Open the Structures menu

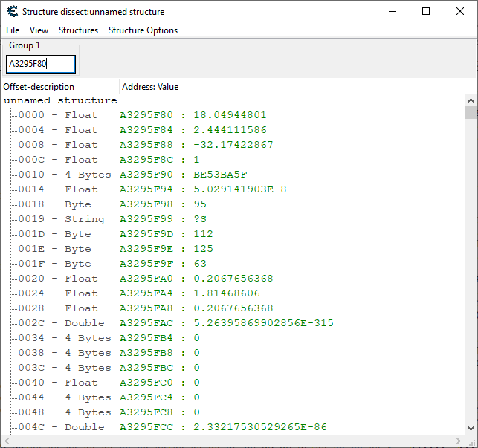[78, 30]
